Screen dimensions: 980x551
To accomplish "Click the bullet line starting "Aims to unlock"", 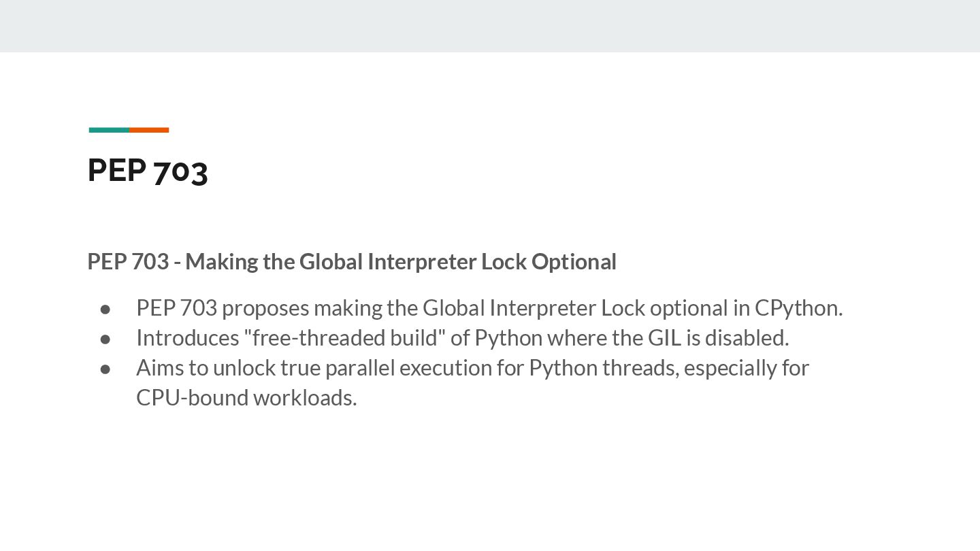I will [472, 367].
